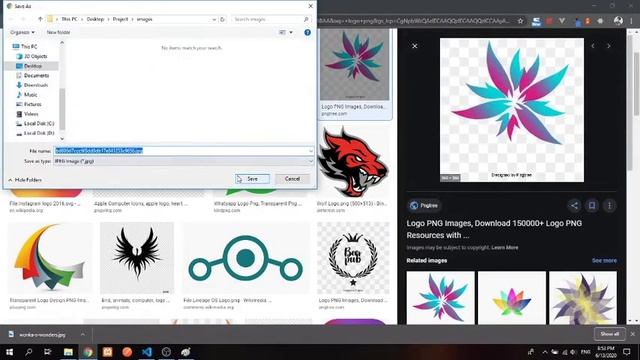The width and height of the screenshot is (640, 360).
Task: Open the change view dropdown arrow
Action: click(291, 32)
